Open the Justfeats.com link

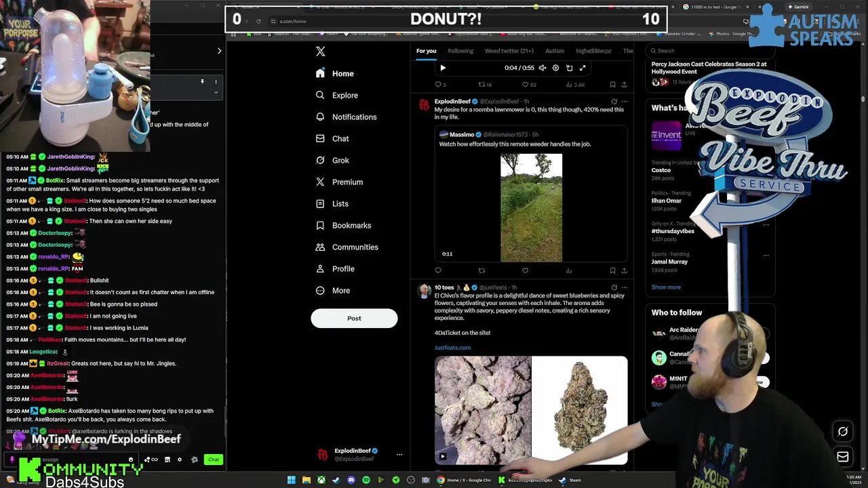tap(452, 348)
